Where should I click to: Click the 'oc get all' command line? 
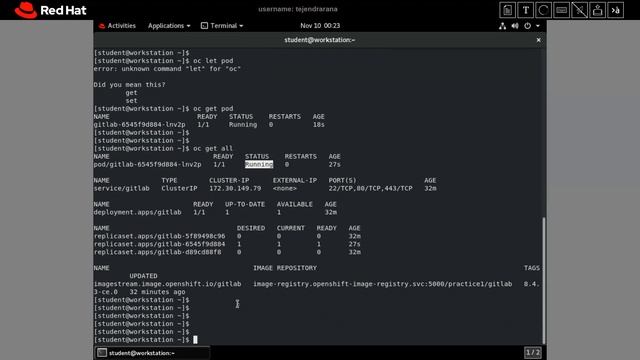tap(163, 148)
